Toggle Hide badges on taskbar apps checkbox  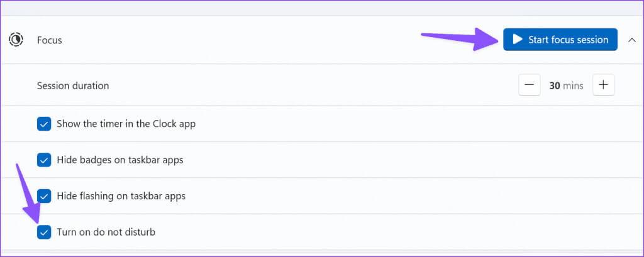pyautogui.click(x=44, y=160)
